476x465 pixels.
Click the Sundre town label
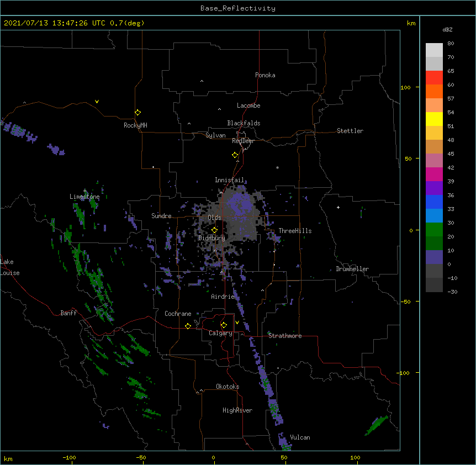pyautogui.click(x=161, y=216)
